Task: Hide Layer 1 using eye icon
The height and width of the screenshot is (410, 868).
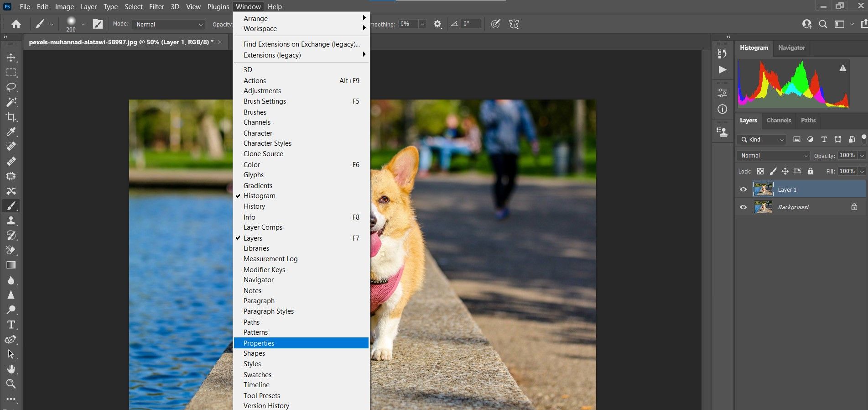Action: click(x=743, y=189)
